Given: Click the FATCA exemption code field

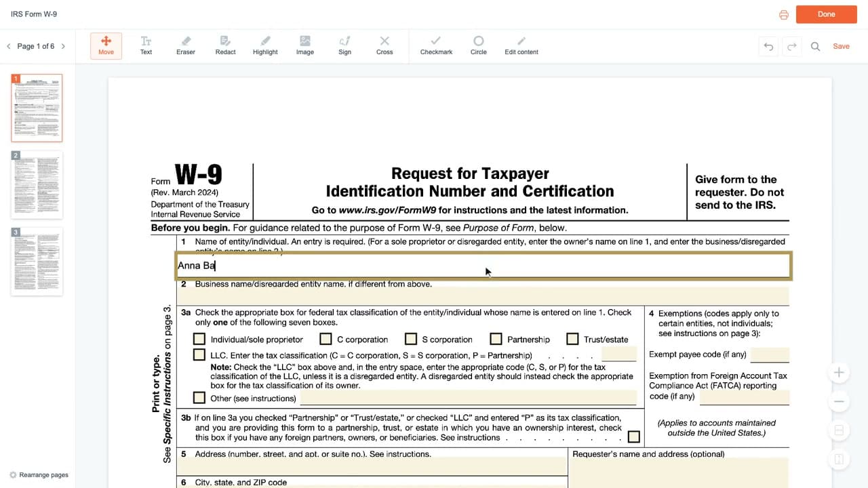Looking at the screenshot, I should pyautogui.click(x=744, y=397).
